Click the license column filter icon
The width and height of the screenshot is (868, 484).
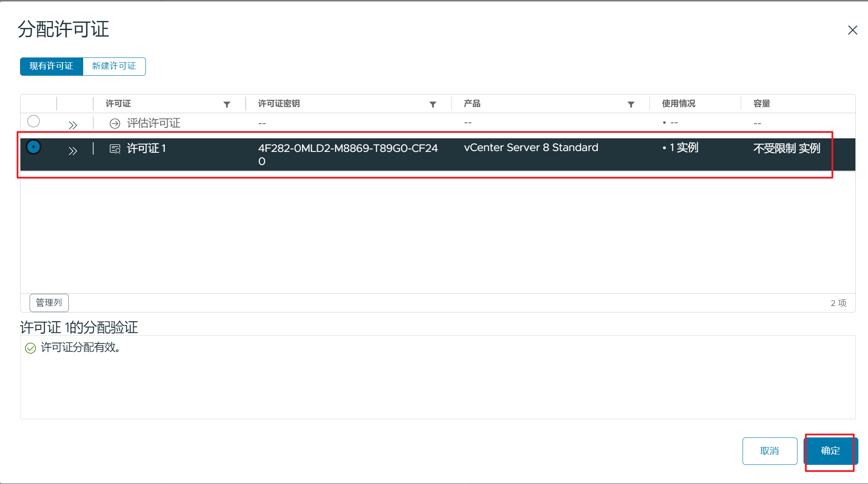226,104
